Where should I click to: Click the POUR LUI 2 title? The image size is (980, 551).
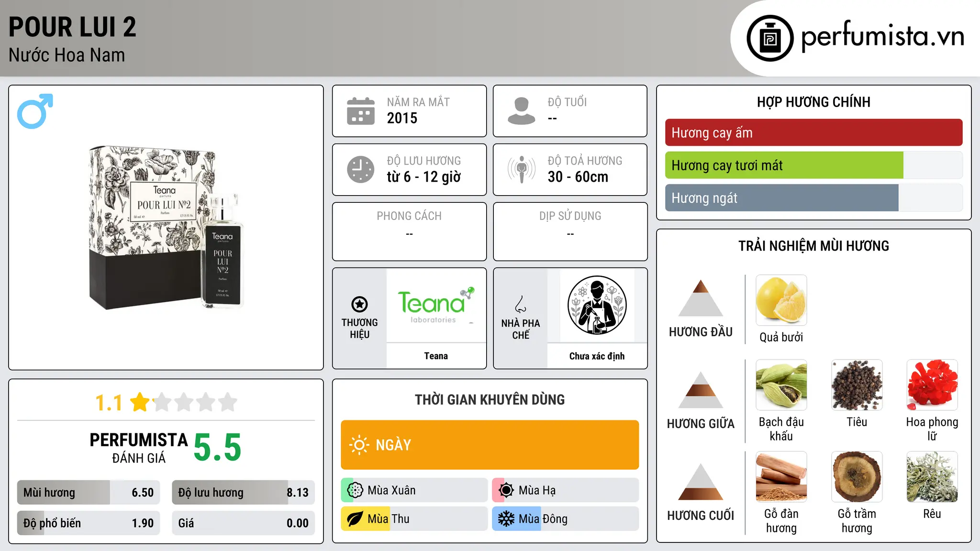click(x=72, y=27)
